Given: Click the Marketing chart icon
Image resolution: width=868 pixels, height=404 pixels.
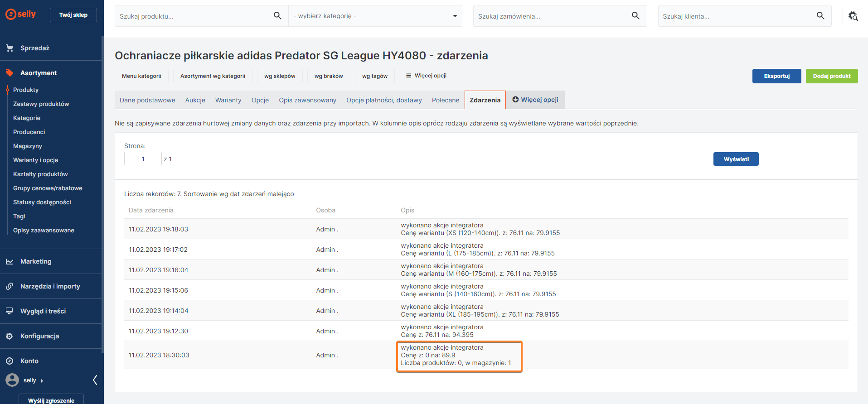Looking at the screenshot, I should point(10,261).
